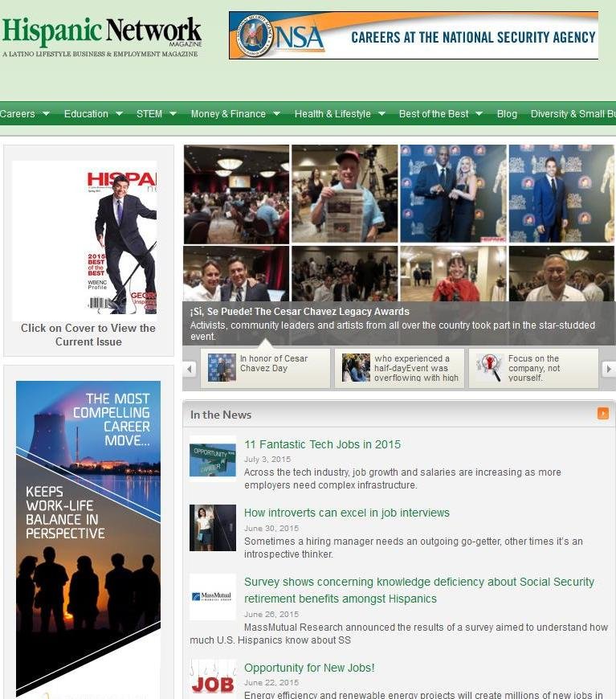616x699 pixels.
Task: Open the Best of the Best menu
Action: click(434, 113)
